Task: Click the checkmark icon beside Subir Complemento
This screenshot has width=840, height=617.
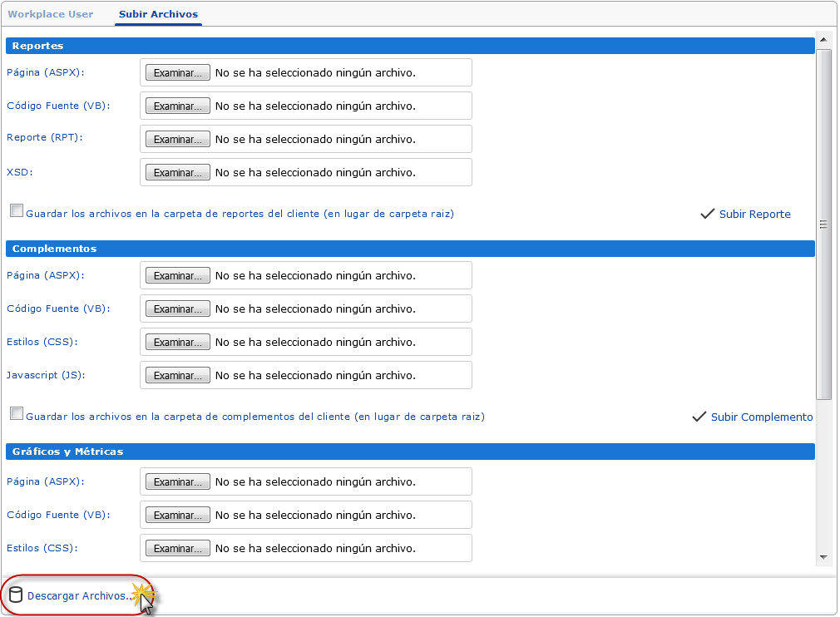Action: [699, 417]
